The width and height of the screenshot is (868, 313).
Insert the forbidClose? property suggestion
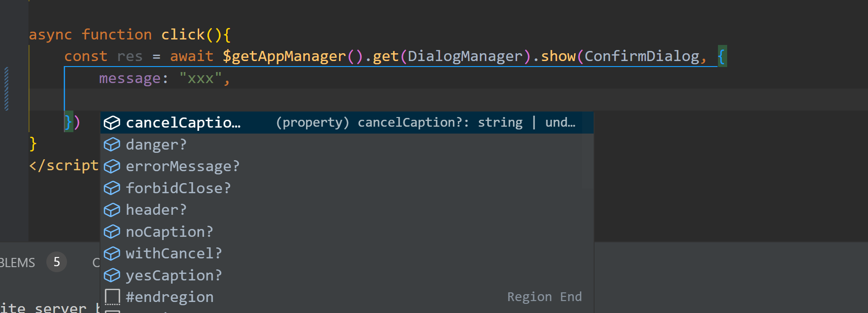347,188
